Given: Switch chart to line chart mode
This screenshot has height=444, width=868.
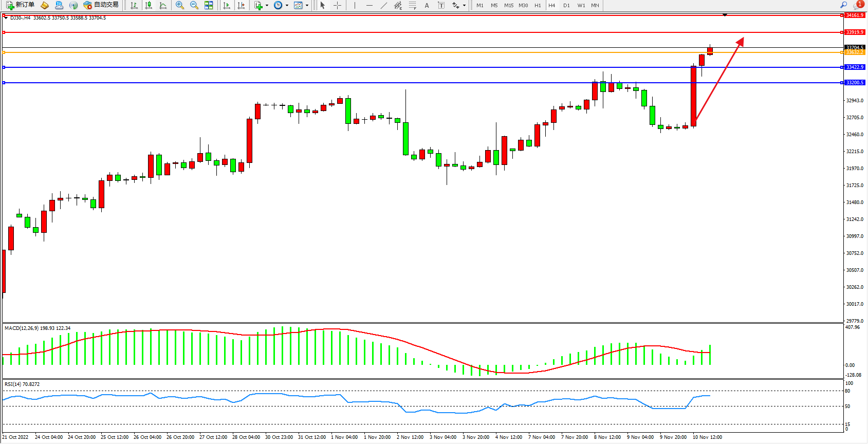Looking at the screenshot, I should pyautogui.click(x=163, y=5).
